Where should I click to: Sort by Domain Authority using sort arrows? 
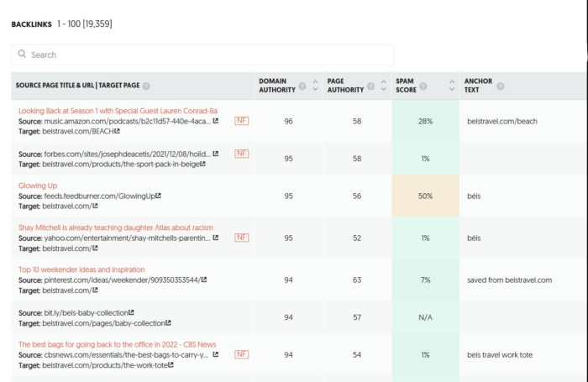click(x=315, y=86)
